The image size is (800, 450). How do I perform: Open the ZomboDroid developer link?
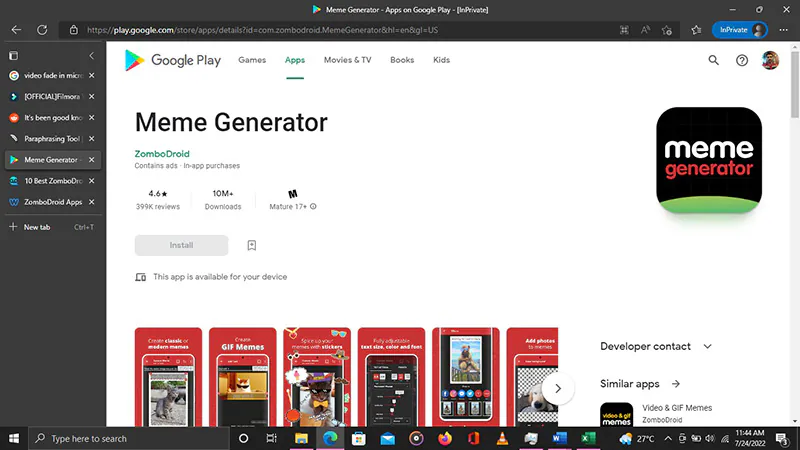(162, 154)
